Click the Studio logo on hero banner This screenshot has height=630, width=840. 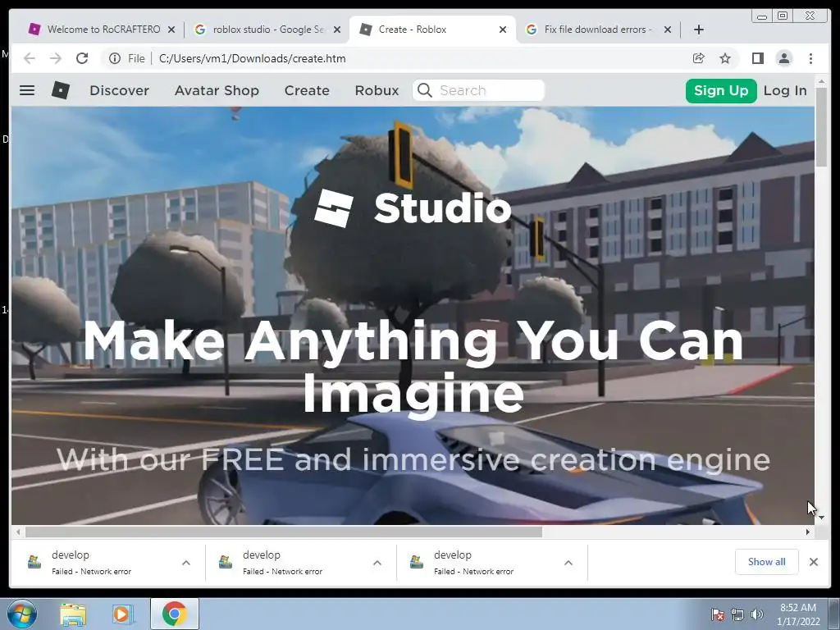pos(413,208)
